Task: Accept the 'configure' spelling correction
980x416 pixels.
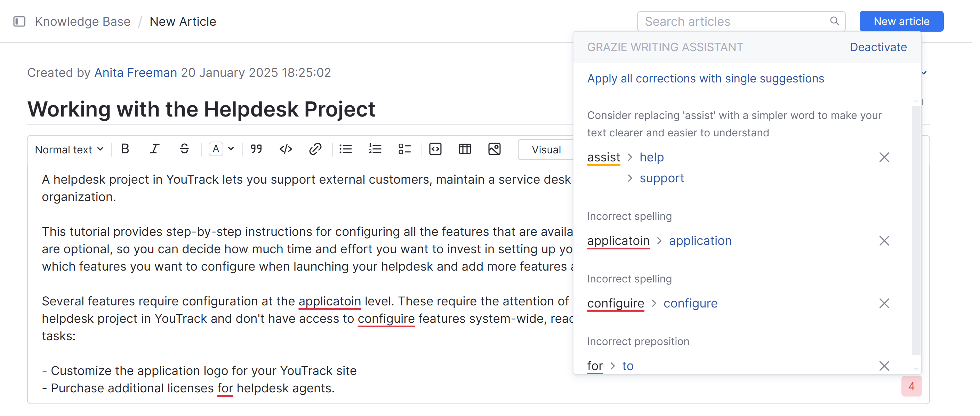Action: coord(691,304)
